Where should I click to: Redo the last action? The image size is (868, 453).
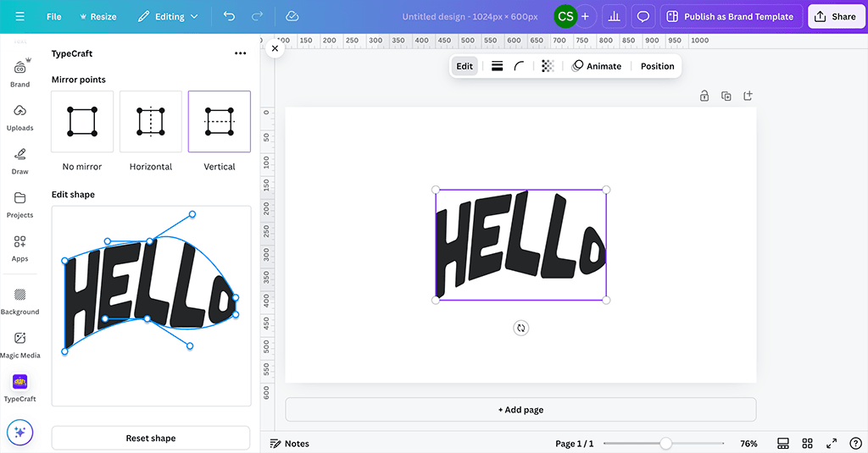click(257, 17)
